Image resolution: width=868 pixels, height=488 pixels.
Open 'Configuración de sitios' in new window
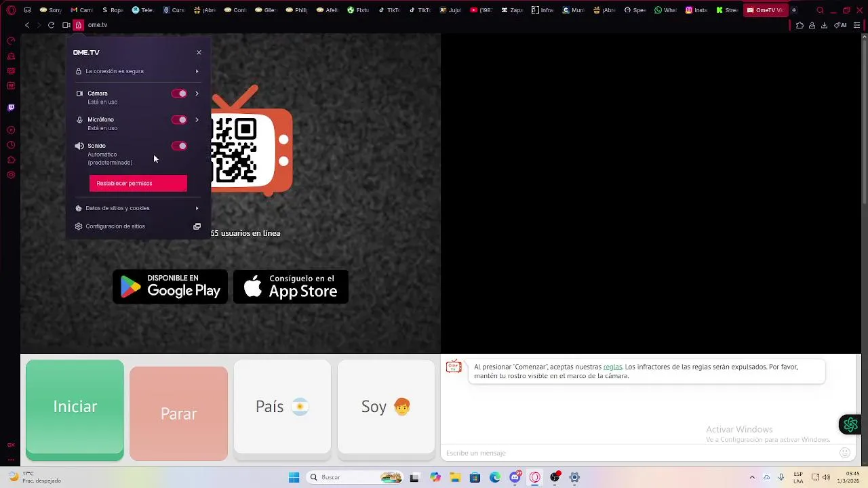click(138, 226)
